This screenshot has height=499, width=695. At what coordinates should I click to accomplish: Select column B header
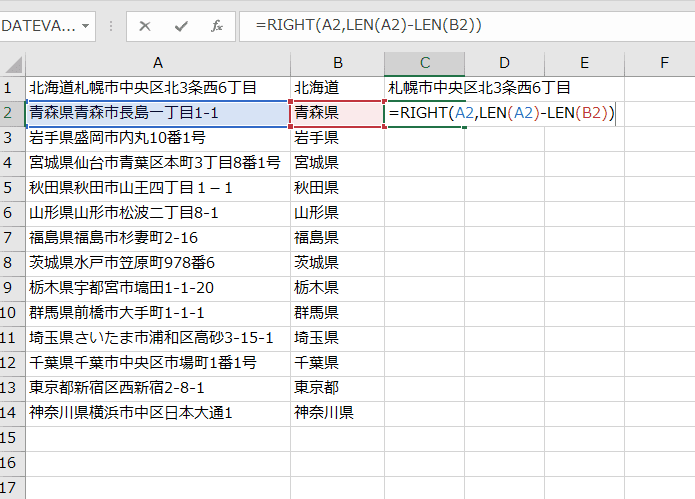(x=337, y=63)
